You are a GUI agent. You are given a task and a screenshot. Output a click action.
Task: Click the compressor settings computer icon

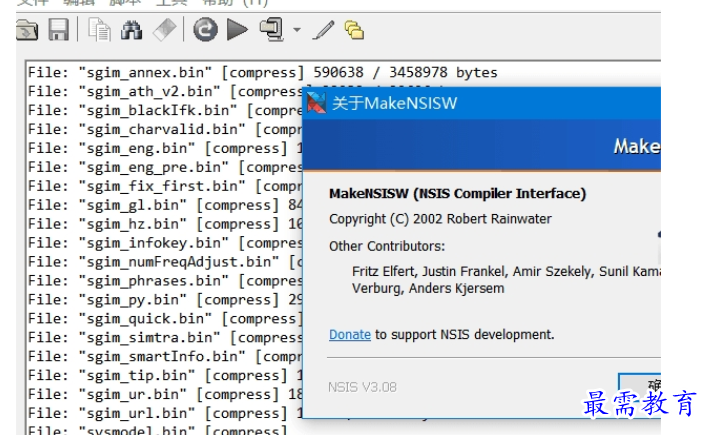click(272, 30)
